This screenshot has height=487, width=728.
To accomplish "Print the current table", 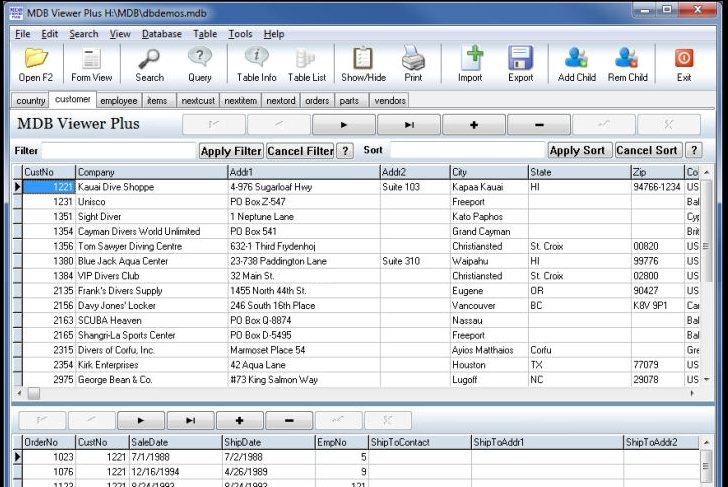I will 413,65.
